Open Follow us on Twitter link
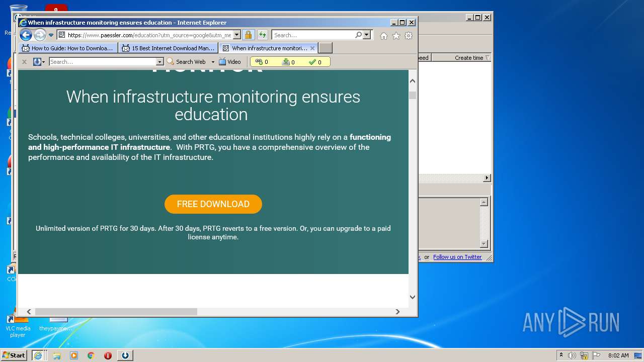The width and height of the screenshot is (644, 362). (457, 257)
